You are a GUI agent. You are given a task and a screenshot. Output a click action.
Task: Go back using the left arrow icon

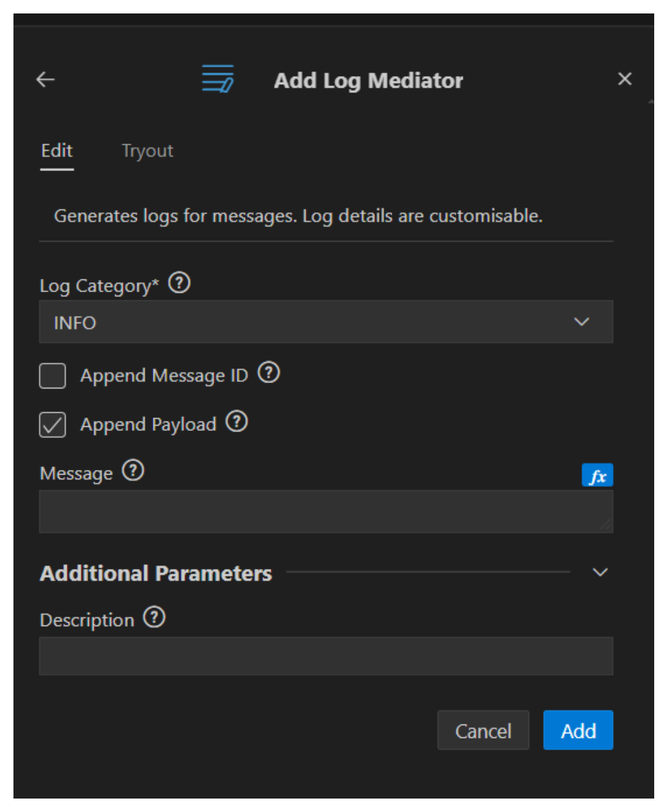point(45,79)
